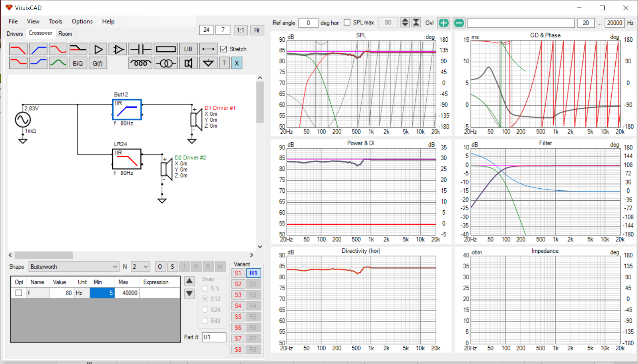638x364 pixels.
Task: Switch to the Room tab
Action: pos(65,34)
